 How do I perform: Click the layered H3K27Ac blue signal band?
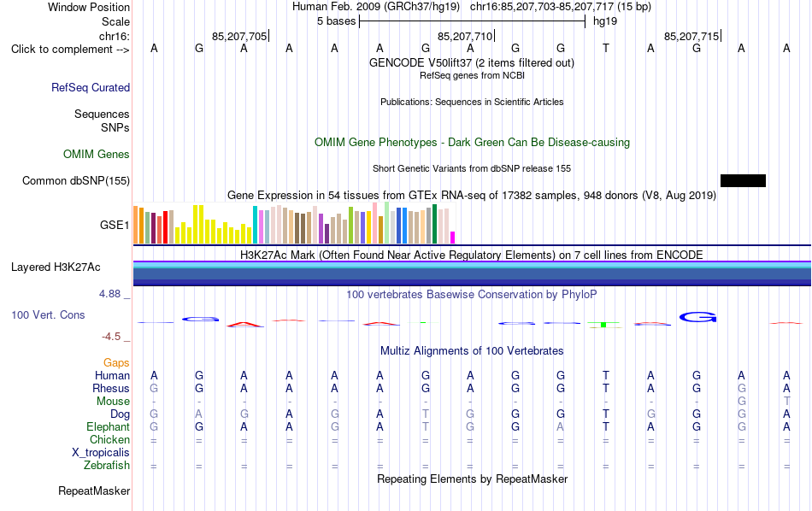pyautogui.click(x=472, y=273)
